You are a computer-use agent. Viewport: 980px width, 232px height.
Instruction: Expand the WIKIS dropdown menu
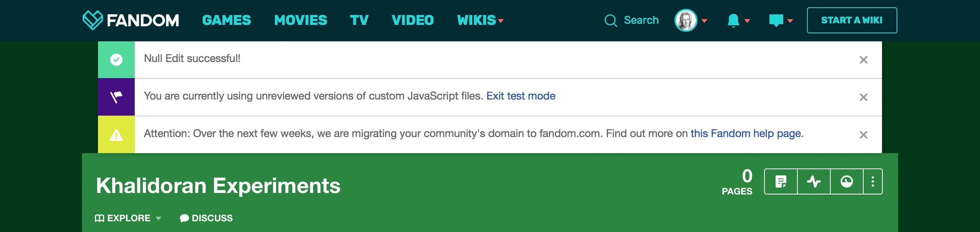pos(480,20)
